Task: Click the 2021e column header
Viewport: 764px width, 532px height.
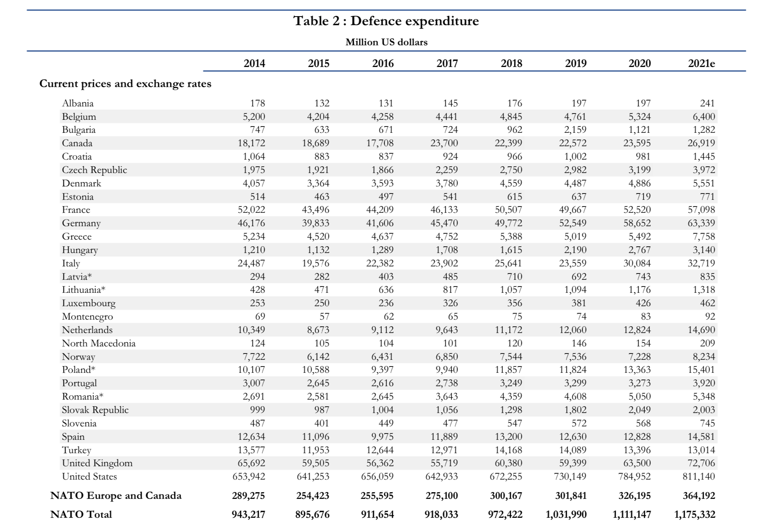Action: (x=702, y=63)
